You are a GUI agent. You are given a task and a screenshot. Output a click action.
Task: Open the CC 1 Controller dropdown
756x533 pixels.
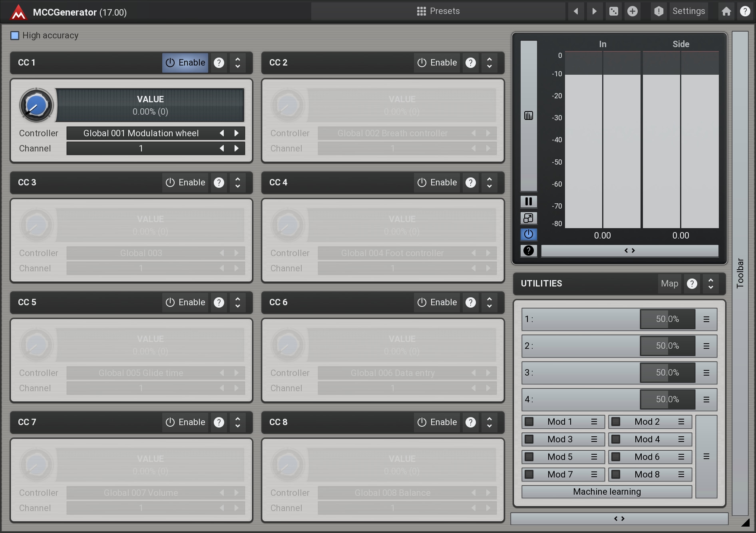(x=141, y=133)
